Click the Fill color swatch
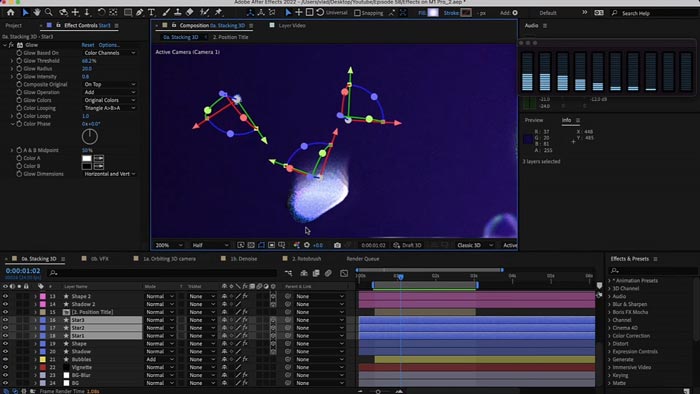The width and height of the screenshot is (700, 394). point(433,13)
